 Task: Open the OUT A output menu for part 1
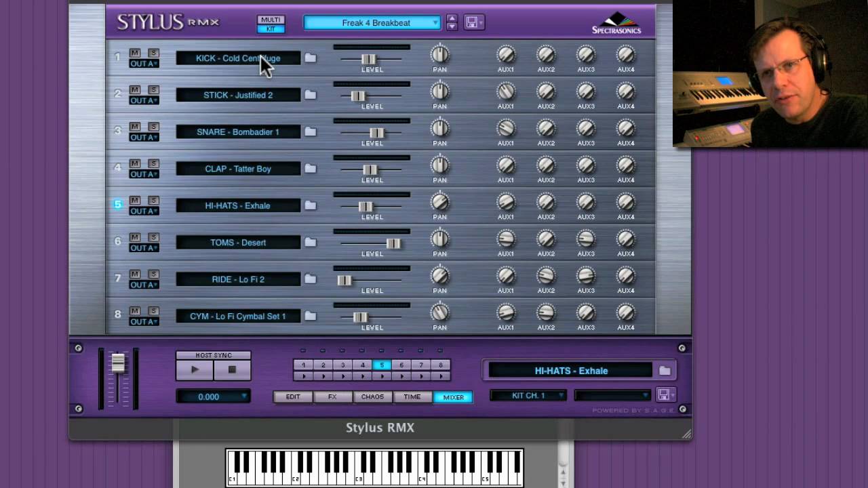click(x=144, y=64)
